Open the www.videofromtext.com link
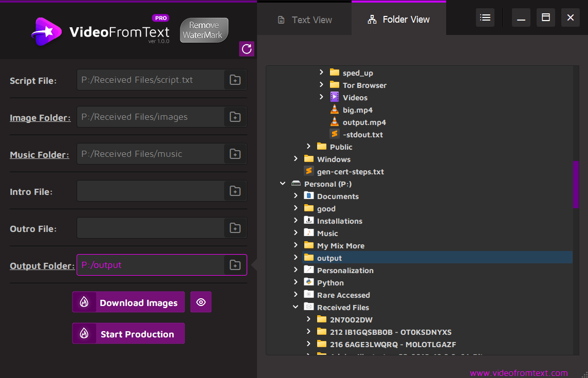The image size is (588, 378). pyautogui.click(x=519, y=373)
